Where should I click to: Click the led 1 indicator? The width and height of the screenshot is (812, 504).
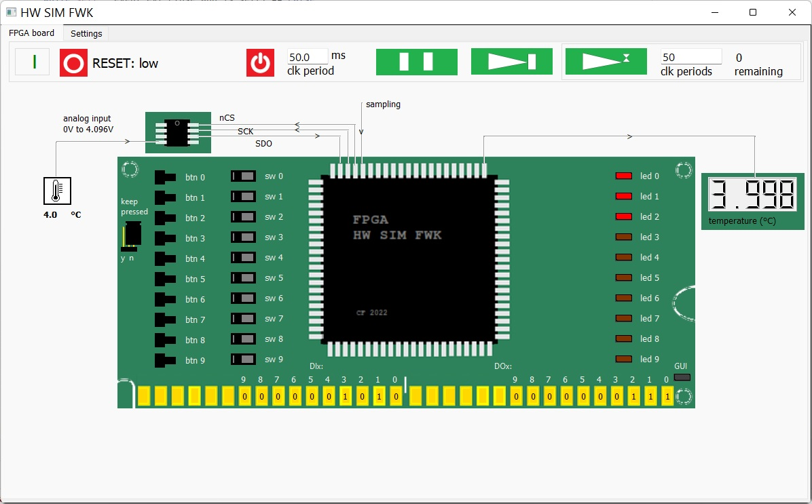[x=623, y=196]
